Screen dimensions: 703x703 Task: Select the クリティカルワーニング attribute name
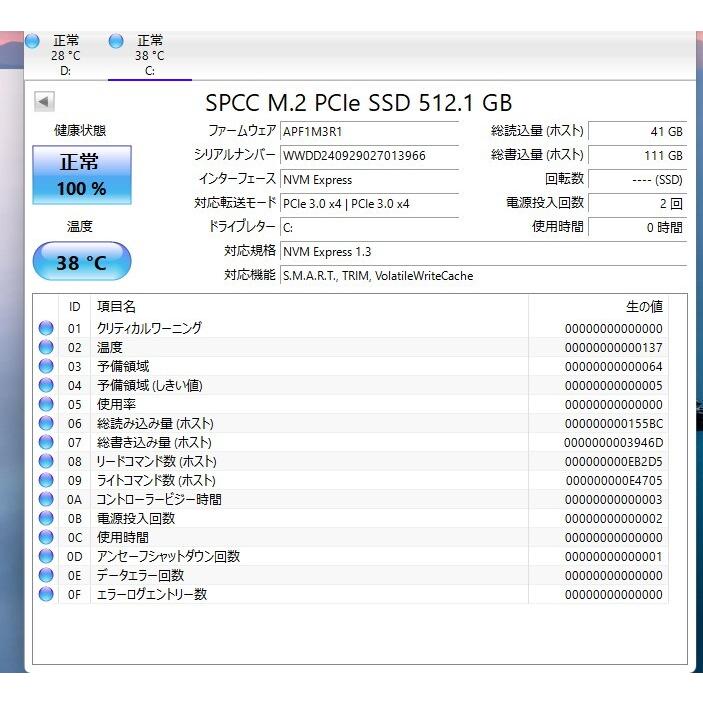pyautogui.click(x=149, y=328)
